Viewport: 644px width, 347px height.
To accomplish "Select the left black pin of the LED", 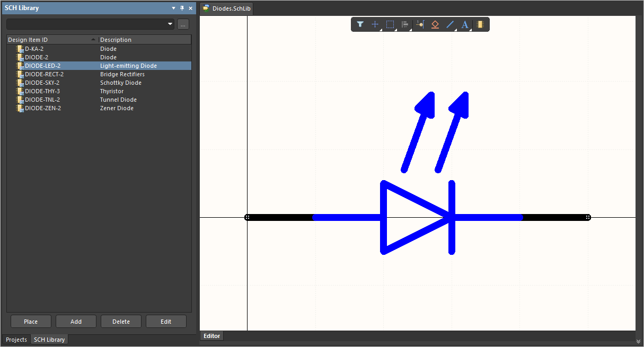I will click(x=280, y=217).
